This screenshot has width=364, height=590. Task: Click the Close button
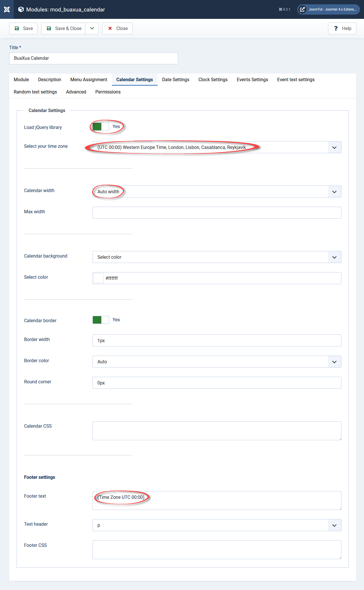pos(117,28)
